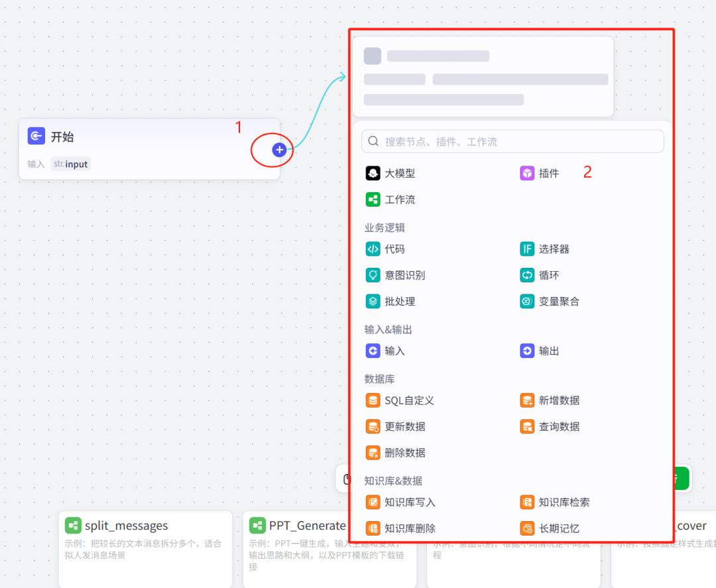Click the split_messages card icon
This screenshot has width=716, height=588.
(x=73, y=526)
